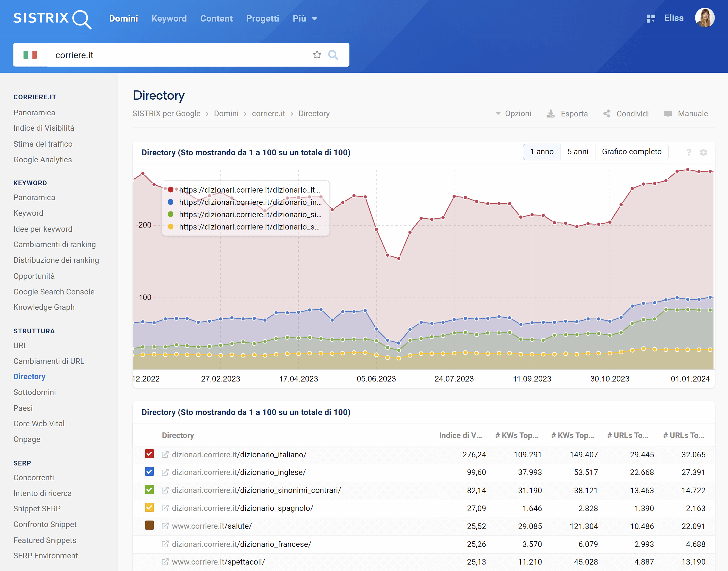Sort by the first # KWs Top column
The width and height of the screenshot is (728, 571).
point(517,436)
